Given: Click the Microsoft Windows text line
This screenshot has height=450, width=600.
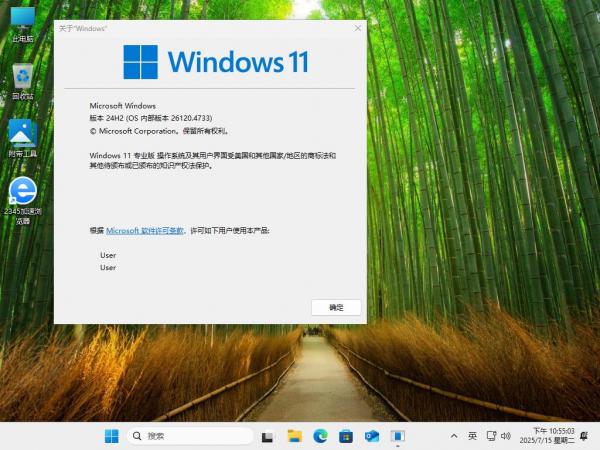Looking at the screenshot, I should (122, 106).
